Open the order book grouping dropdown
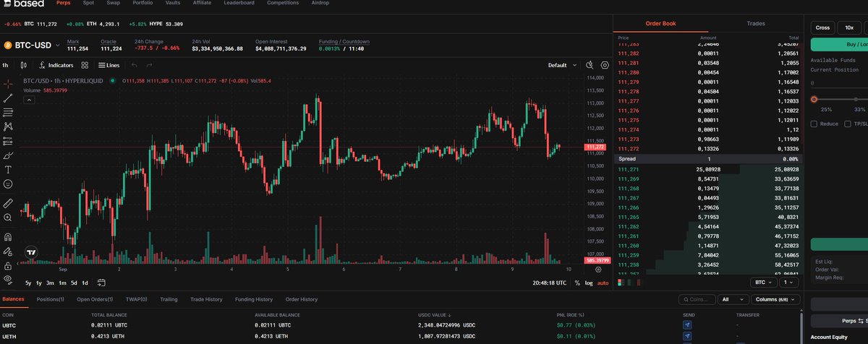Image resolution: width=868 pixels, height=344 pixels. pos(788,282)
